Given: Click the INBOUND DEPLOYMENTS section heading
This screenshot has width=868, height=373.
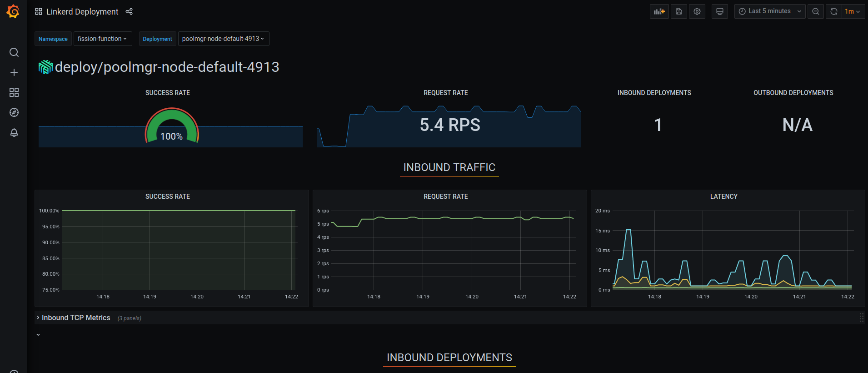Looking at the screenshot, I should (x=449, y=358).
